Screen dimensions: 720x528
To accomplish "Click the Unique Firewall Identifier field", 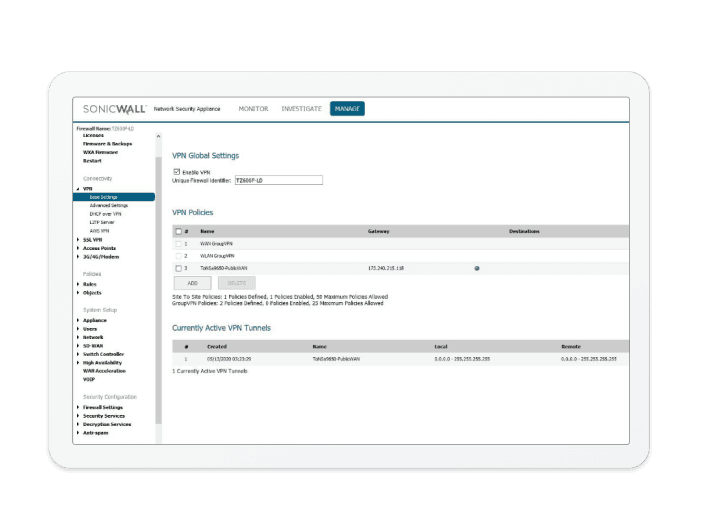I will (278, 180).
